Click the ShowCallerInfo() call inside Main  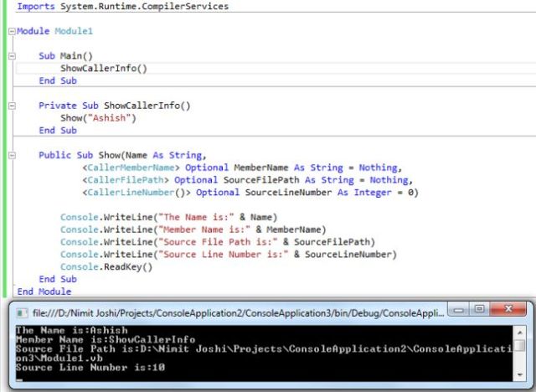[x=104, y=69]
